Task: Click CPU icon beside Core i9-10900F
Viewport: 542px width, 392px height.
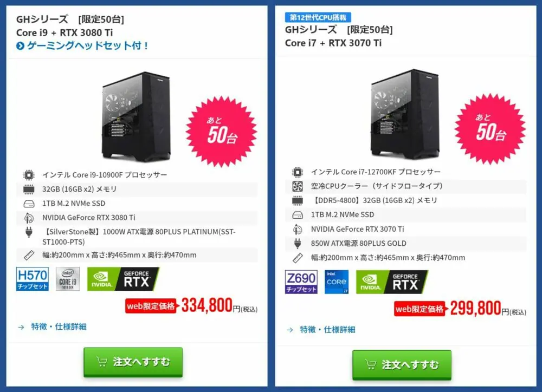Action: click(x=29, y=175)
